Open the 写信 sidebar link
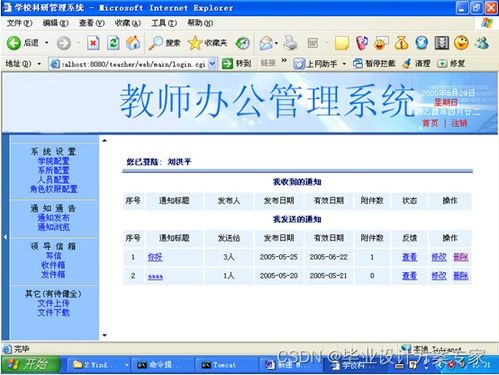The height and width of the screenshot is (375, 499). point(53,256)
